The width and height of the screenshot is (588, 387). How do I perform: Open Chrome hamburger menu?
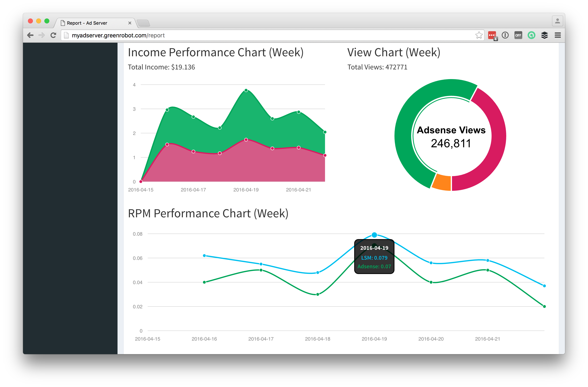coord(557,35)
